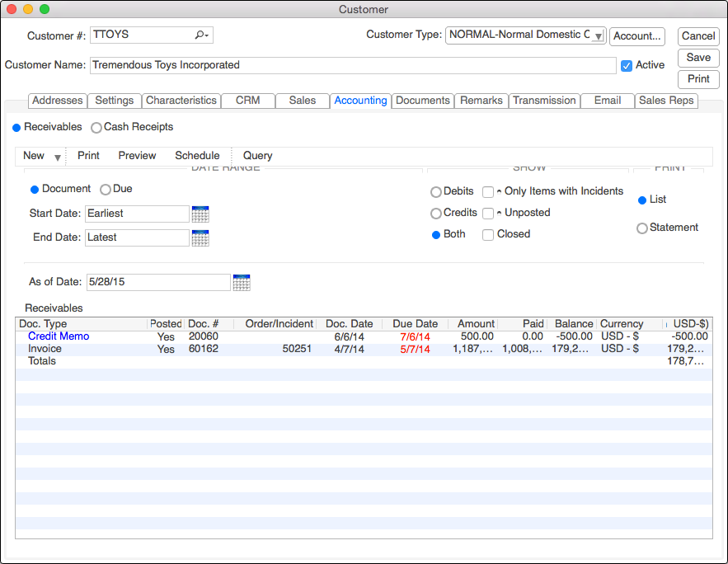Click Query in the receivables toolbar
Screen dimensions: 728x564
(257, 156)
